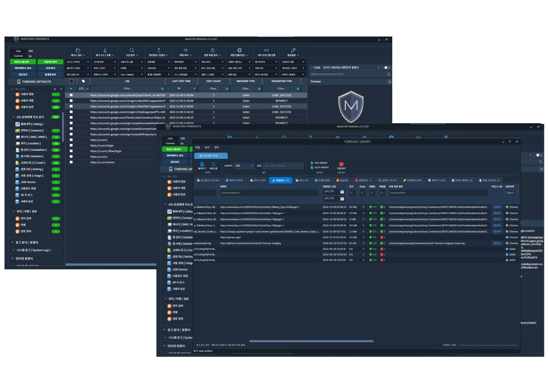The image size is (548, 392).
Task: Switch to the 히스토리 tab
Action: pos(208,180)
